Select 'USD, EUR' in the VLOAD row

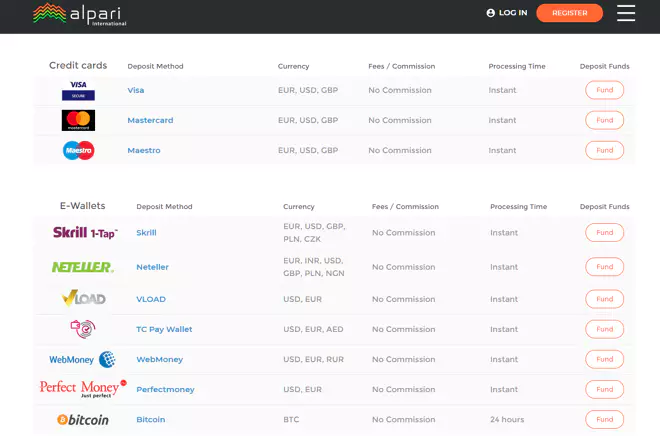(x=303, y=299)
